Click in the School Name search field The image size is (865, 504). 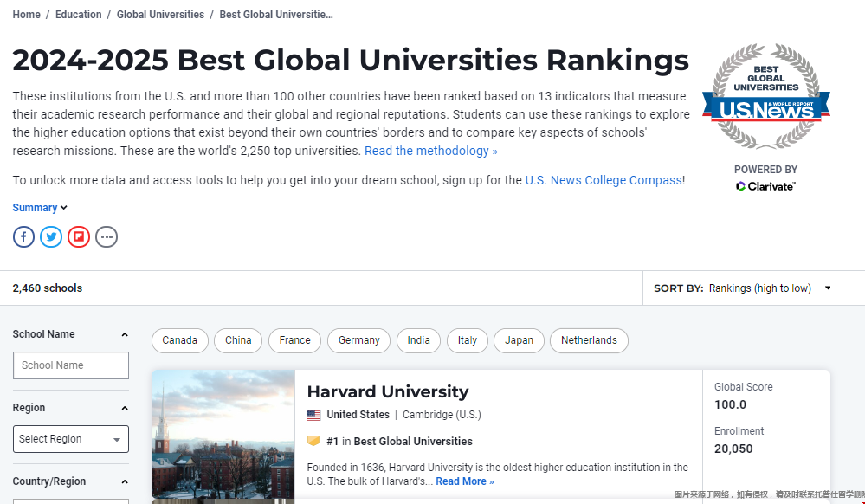pos(71,365)
